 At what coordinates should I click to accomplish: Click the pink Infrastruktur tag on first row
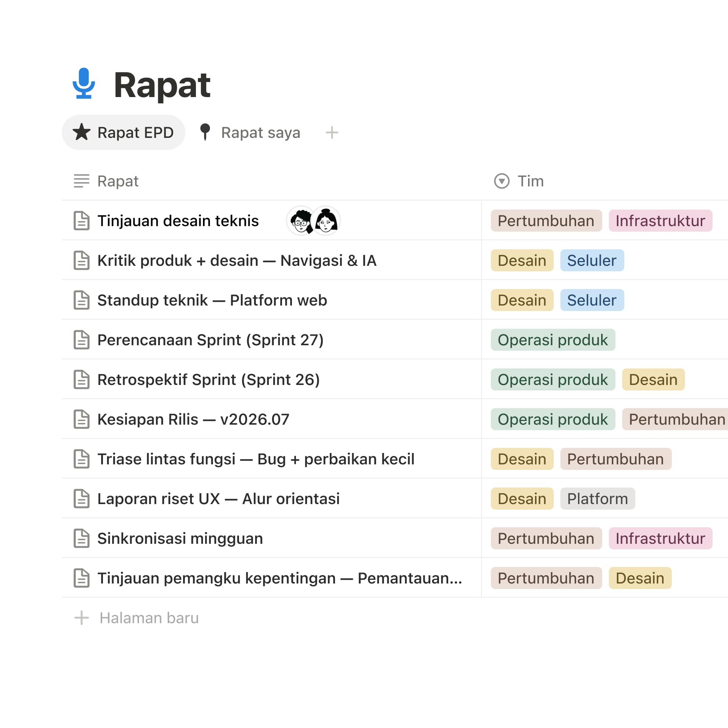[x=660, y=221]
